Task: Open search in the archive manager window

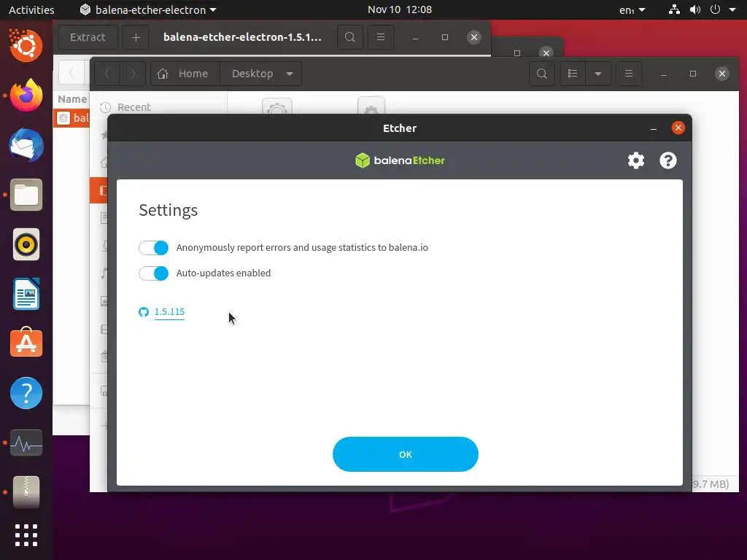Action: coord(349,37)
